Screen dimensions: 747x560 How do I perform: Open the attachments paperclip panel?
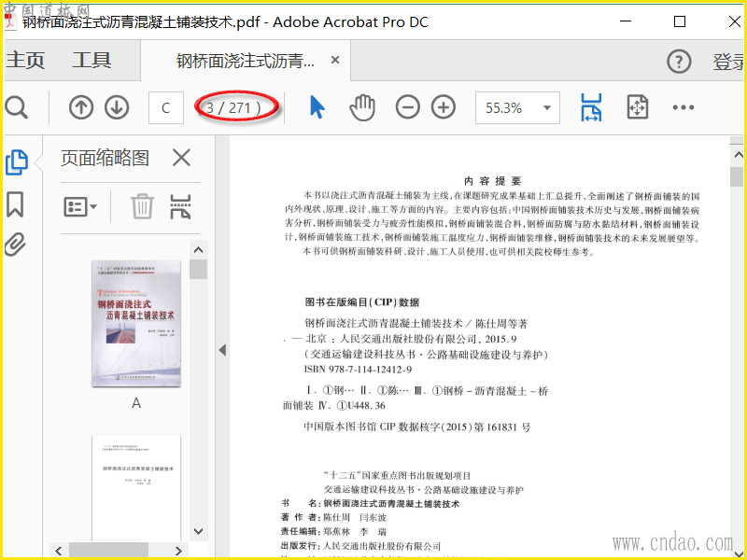(x=15, y=245)
